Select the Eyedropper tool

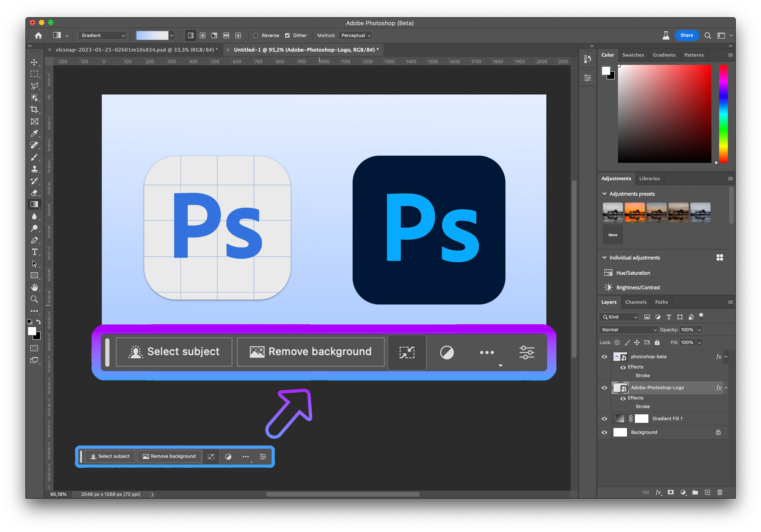(34, 133)
